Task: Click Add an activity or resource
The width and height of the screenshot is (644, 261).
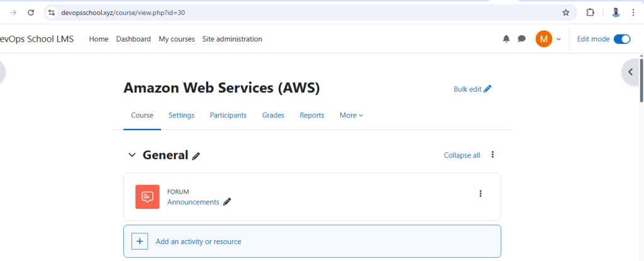Action: (x=312, y=242)
